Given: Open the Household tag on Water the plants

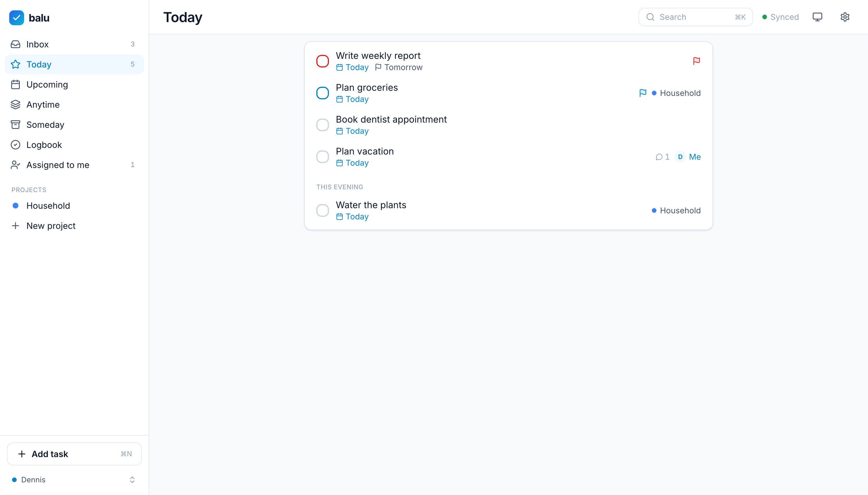Looking at the screenshot, I should [676, 210].
